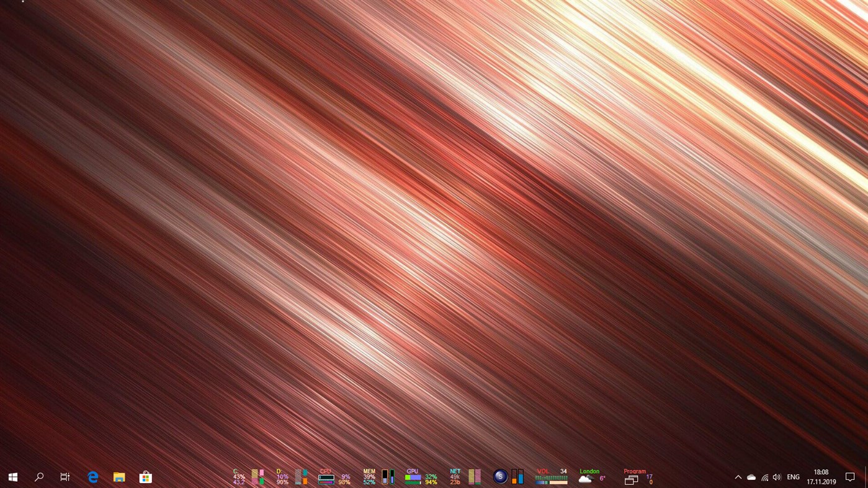Click the VOL 34 value
Image resolution: width=868 pixels, height=488 pixels.
pyautogui.click(x=563, y=471)
